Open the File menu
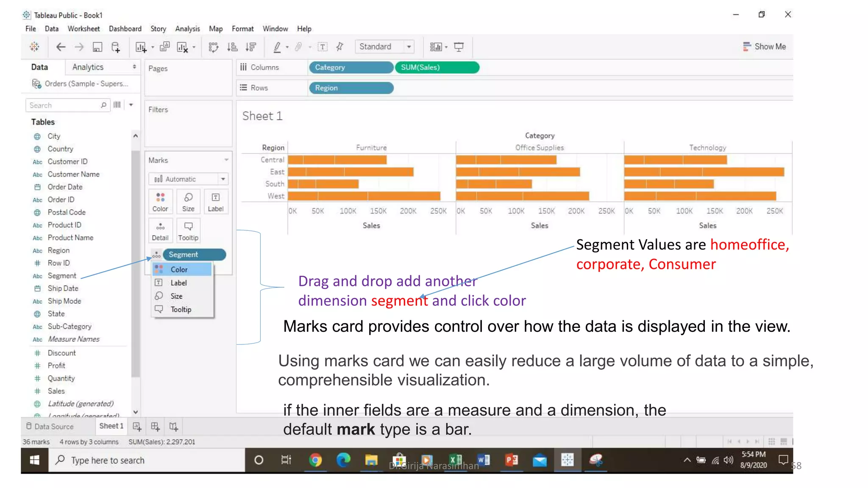The width and height of the screenshot is (868, 488). 31,29
